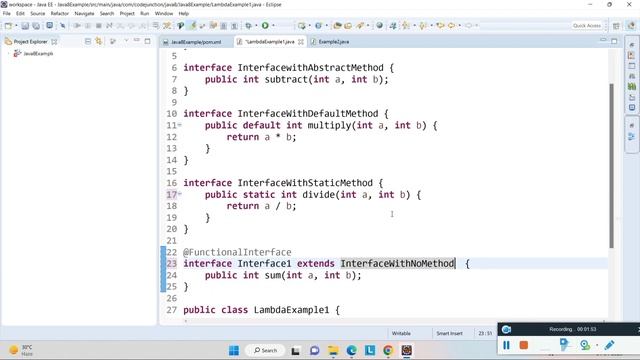Collapse all in Project Explorer
Viewport: 640px width, 360px height.
(x=88, y=41)
